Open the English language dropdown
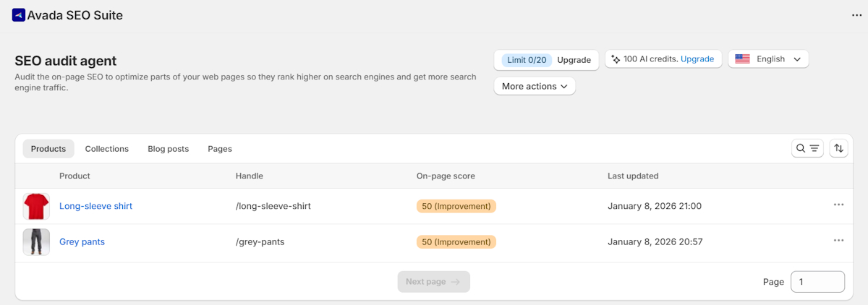The image size is (868, 305). point(768,59)
